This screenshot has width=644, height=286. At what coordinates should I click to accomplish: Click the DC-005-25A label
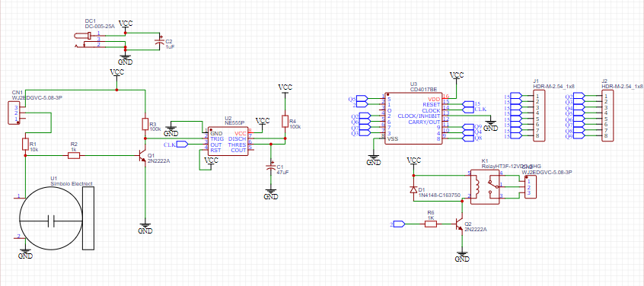point(100,27)
